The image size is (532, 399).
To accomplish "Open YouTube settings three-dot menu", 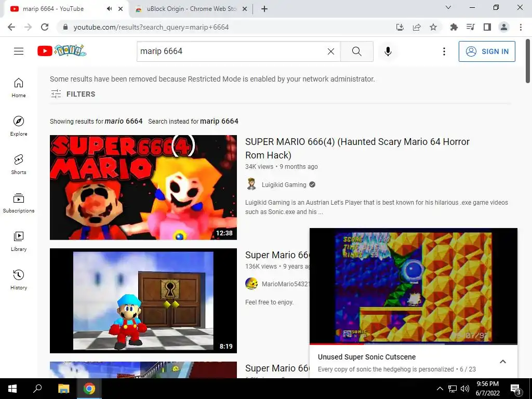I will pos(444,51).
